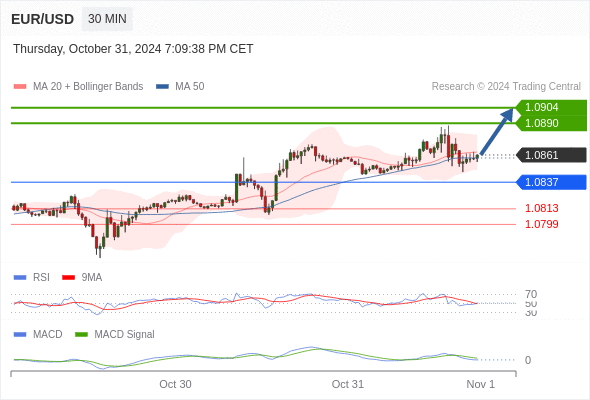Click the blue 1.0837 pivot tag

pos(551,182)
